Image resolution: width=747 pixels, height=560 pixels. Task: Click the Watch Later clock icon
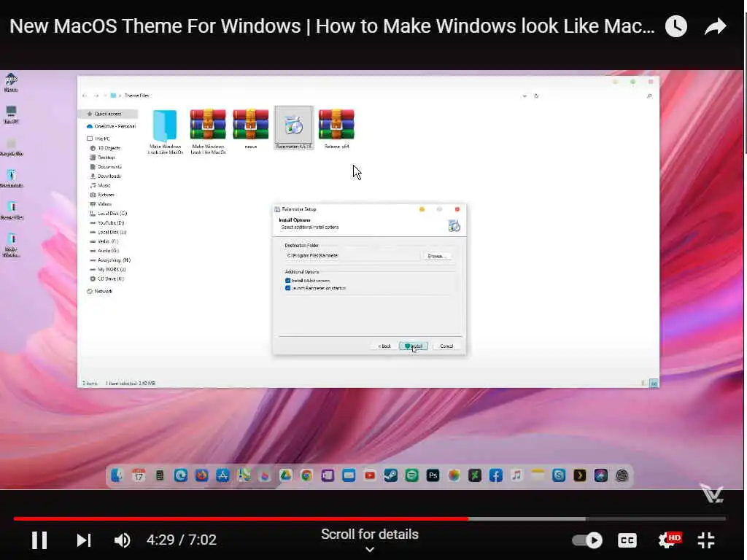pos(676,26)
